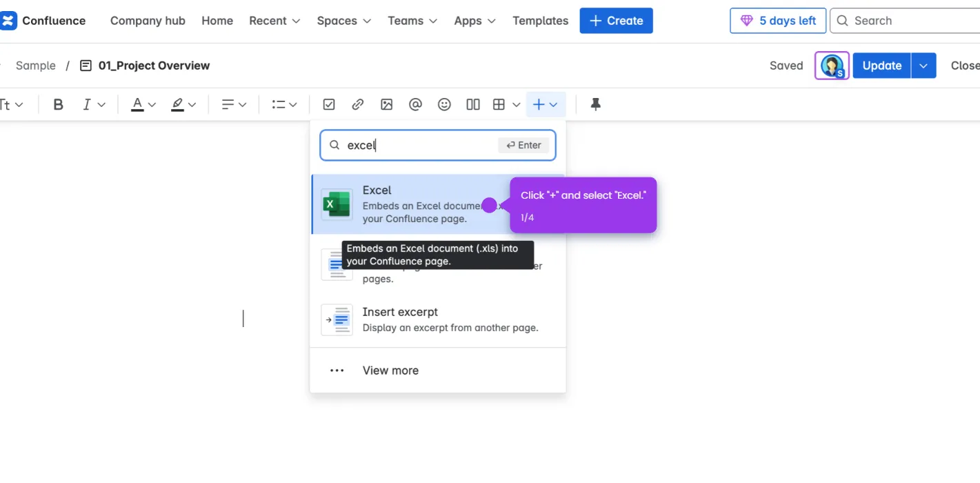The image size is (980, 483).
Task: Open Templates
Action: tap(541, 21)
